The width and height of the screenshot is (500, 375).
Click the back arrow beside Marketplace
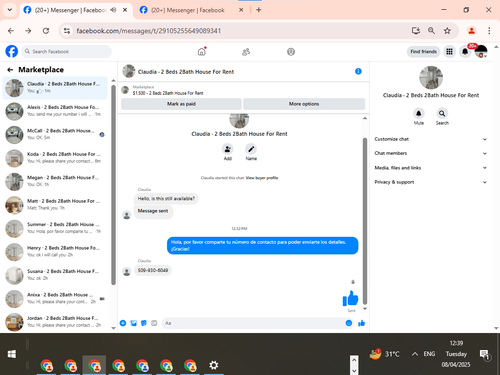(x=10, y=70)
